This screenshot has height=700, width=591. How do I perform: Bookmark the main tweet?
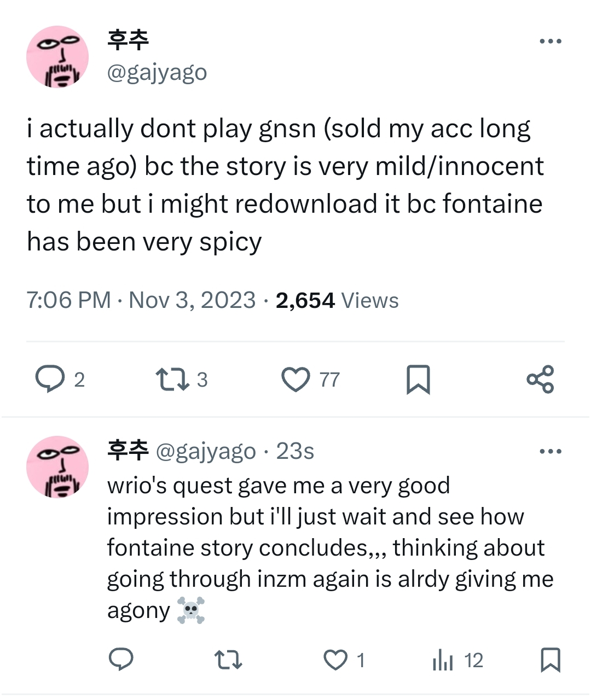418,379
